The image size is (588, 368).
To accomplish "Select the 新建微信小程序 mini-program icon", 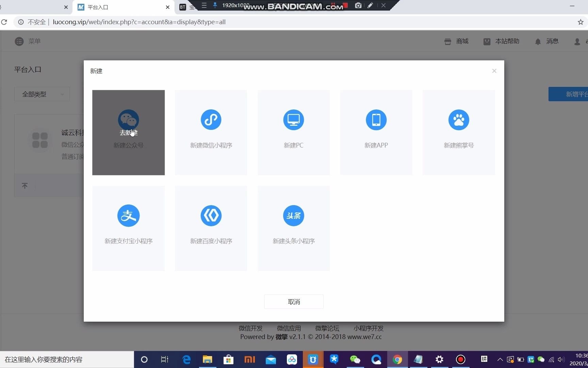I will [211, 120].
